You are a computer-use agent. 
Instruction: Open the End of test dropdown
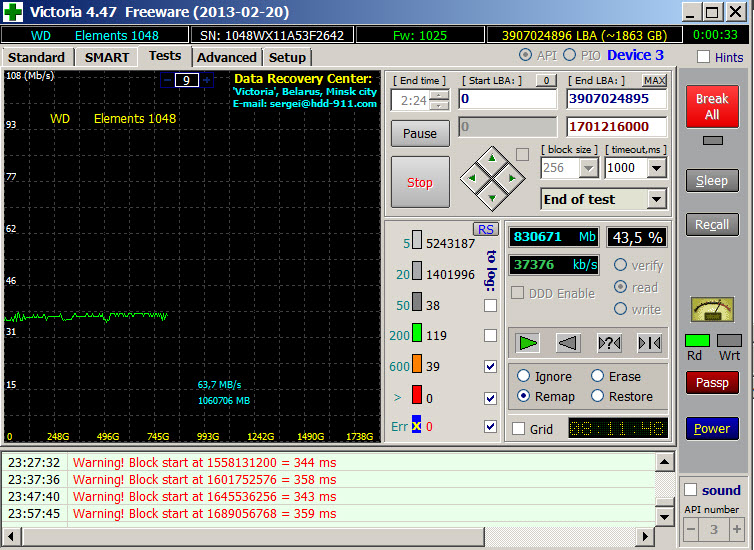pos(656,199)
